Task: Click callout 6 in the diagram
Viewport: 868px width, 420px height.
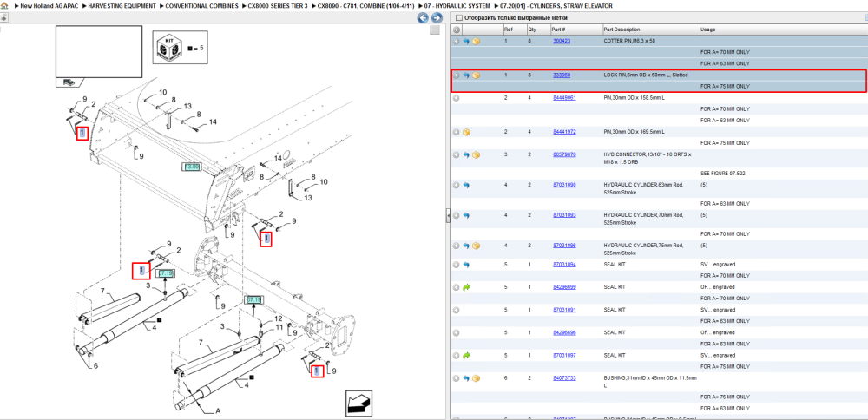Action: [x=95, y=366]
